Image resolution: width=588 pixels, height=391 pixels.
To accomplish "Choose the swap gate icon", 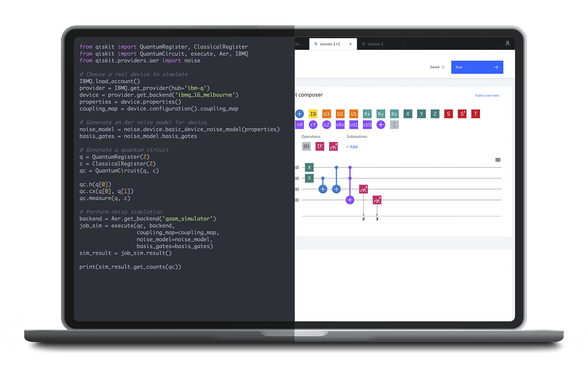I will point(394,125).
